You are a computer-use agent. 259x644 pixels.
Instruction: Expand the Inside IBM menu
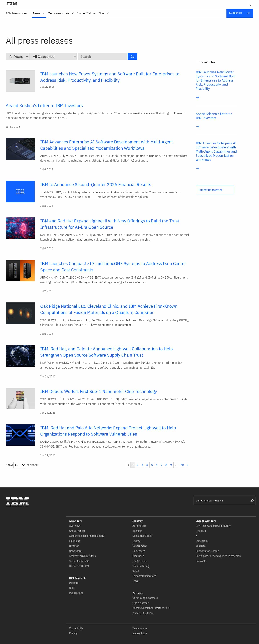(x=86, y=13)
